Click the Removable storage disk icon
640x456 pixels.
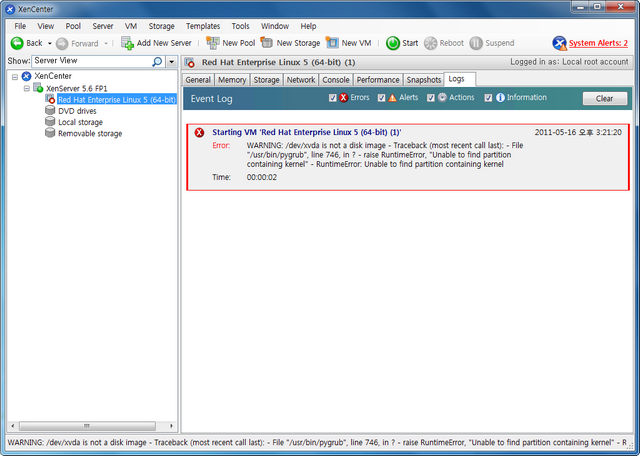[x=50, y=133]
